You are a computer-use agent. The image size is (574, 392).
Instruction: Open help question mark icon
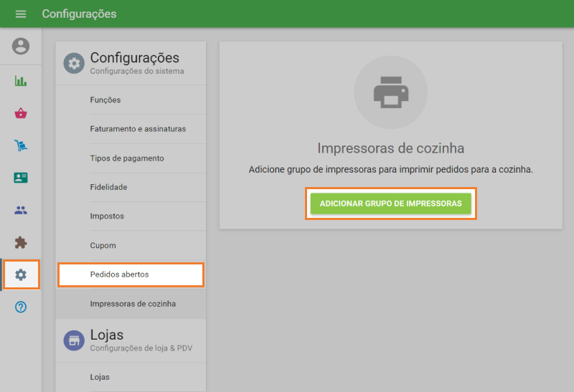21,307
